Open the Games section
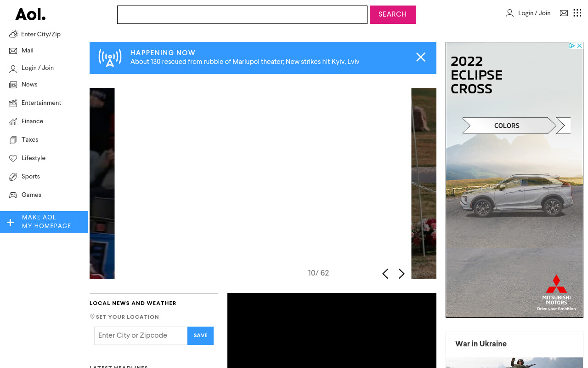The width and height of the screenshot is (588, 368). (31, 195)
